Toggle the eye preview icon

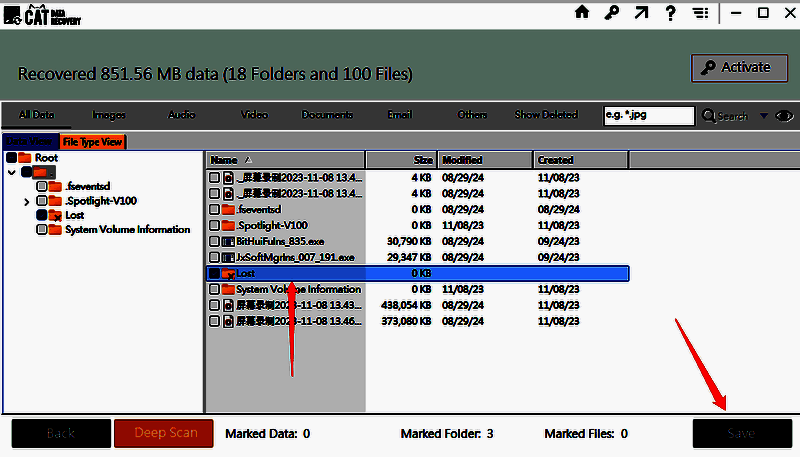[x=784, y=116]
